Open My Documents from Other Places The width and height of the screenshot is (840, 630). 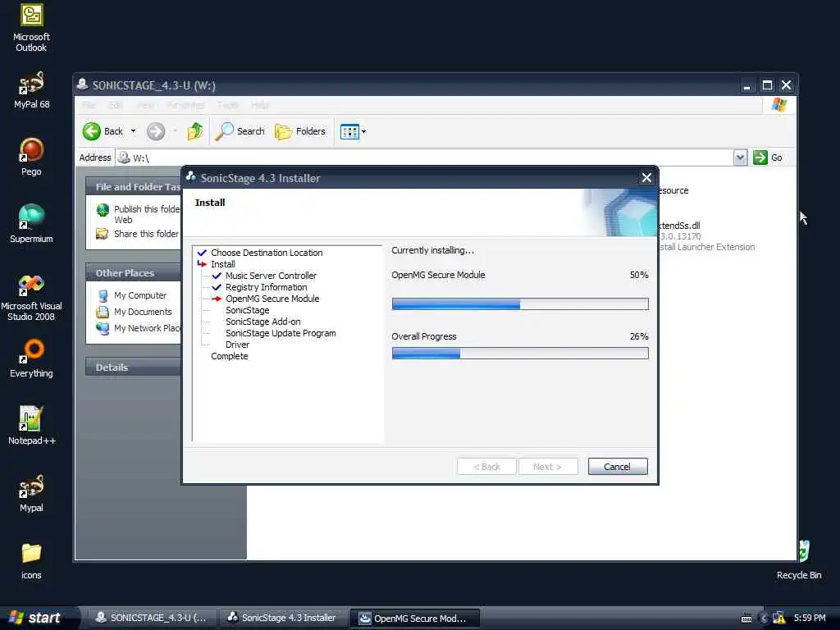click(134, 312)
